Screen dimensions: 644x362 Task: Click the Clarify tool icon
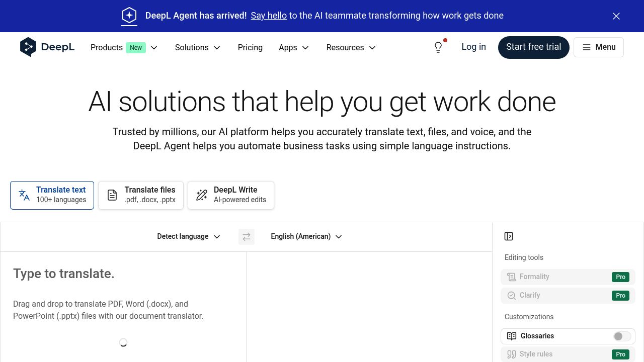click(512, 296)
